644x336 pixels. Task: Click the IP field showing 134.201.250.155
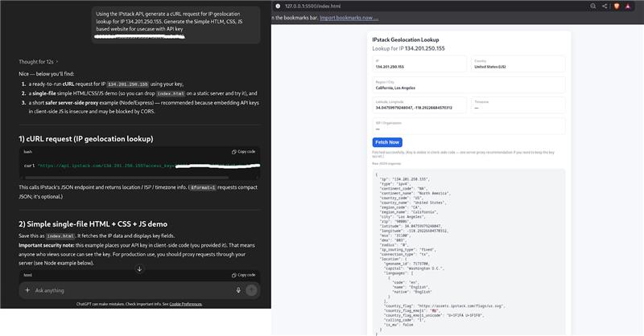pyautogui.click(x=419, y=64)
